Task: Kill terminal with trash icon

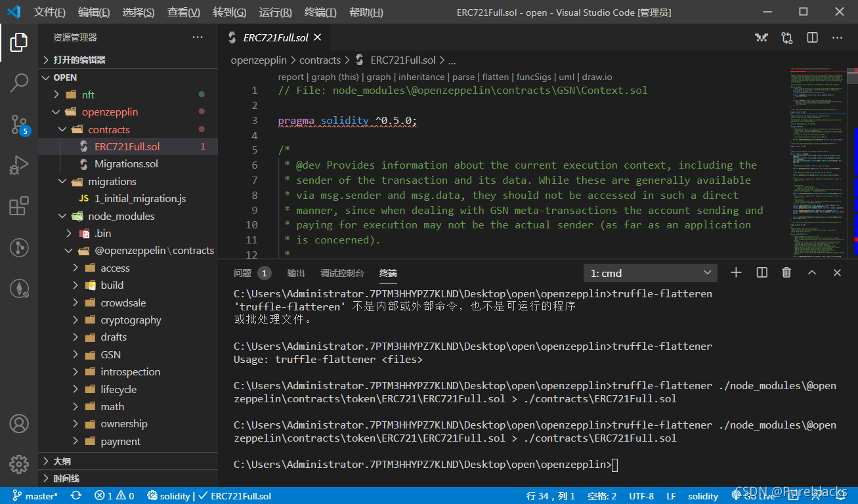Action: (x=786, y=272)
